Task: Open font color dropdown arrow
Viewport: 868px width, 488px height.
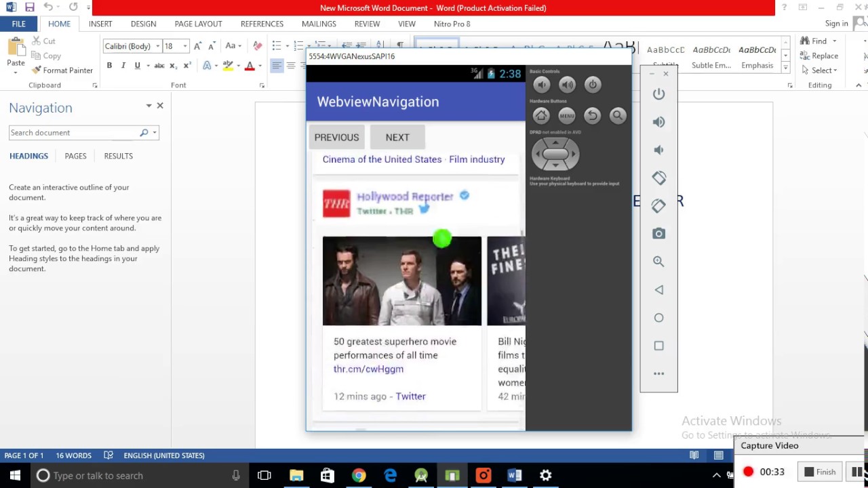Action: (x=260, y=66)
